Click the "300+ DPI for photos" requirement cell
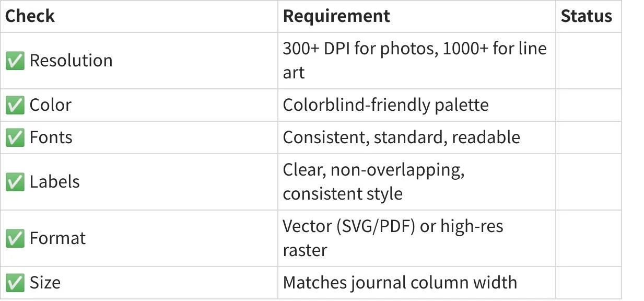This screenshot has width=644, height=301. (x=414, y=60)
